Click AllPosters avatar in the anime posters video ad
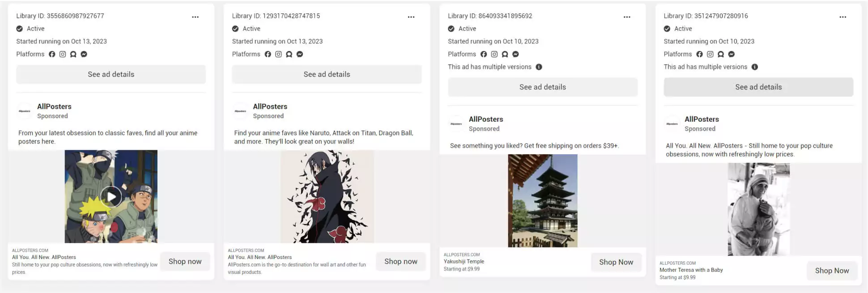Viewport: 868px width, 293px height. click(x=25, y=111)
